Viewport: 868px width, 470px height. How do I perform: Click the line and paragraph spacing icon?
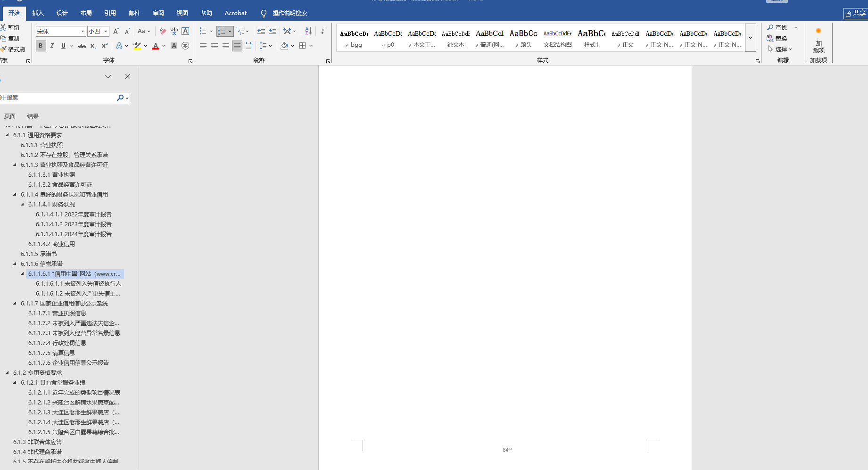263,46
